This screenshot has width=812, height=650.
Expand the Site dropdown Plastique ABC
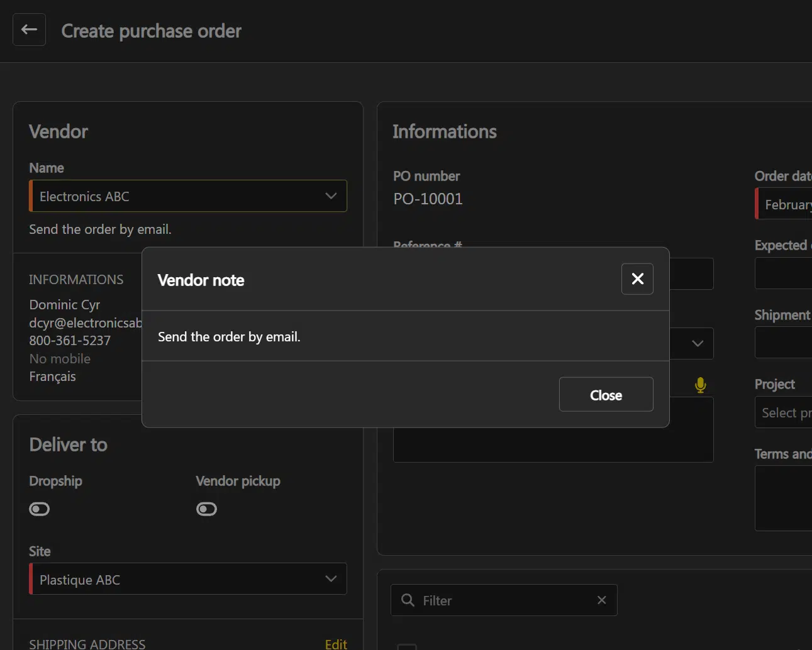(x=187, y=579)
